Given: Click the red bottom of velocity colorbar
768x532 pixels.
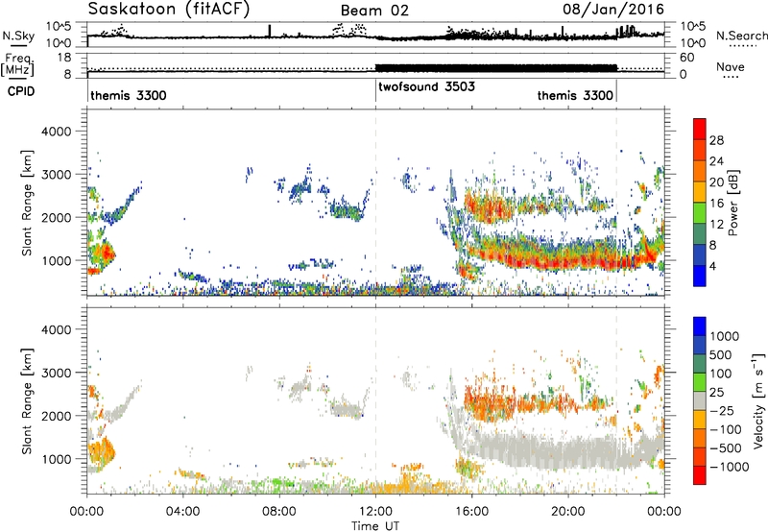Looking at the screenshot, I should 700,475.
